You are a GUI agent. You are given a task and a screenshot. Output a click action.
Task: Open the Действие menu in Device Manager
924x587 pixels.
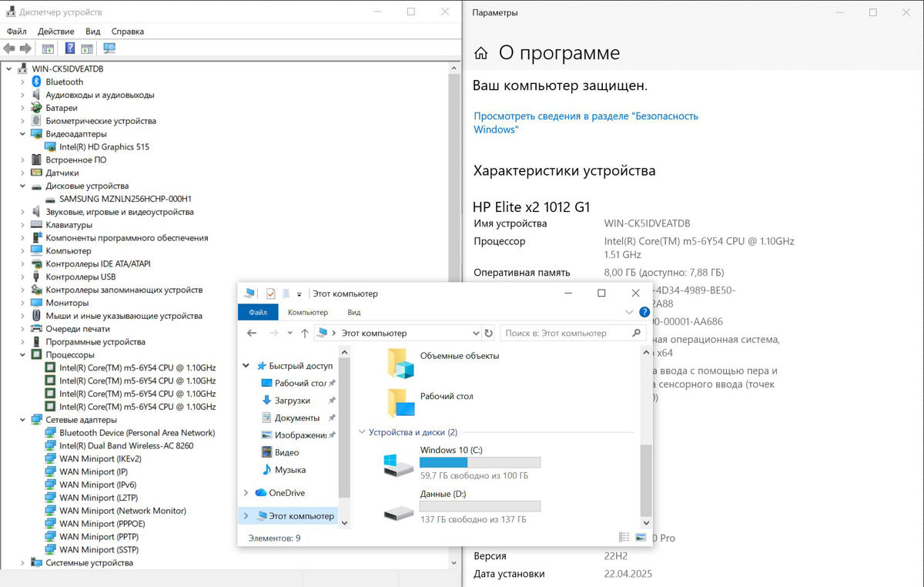coord(55,32)
